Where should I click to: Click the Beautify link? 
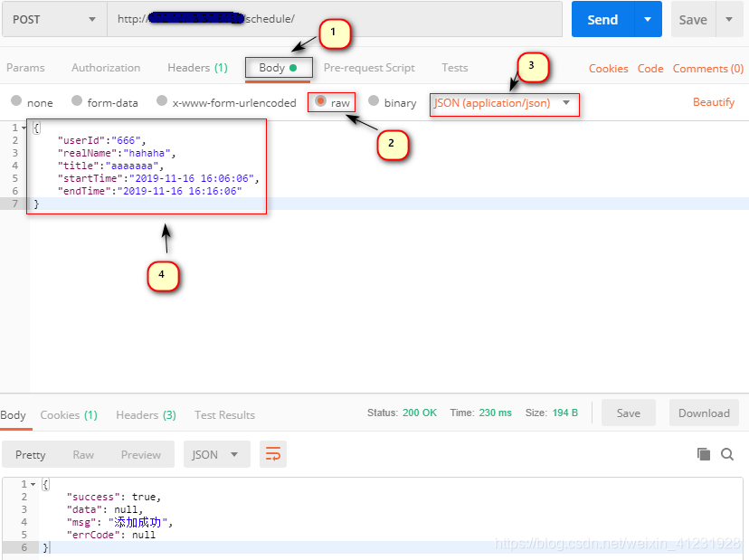[714, 102]
